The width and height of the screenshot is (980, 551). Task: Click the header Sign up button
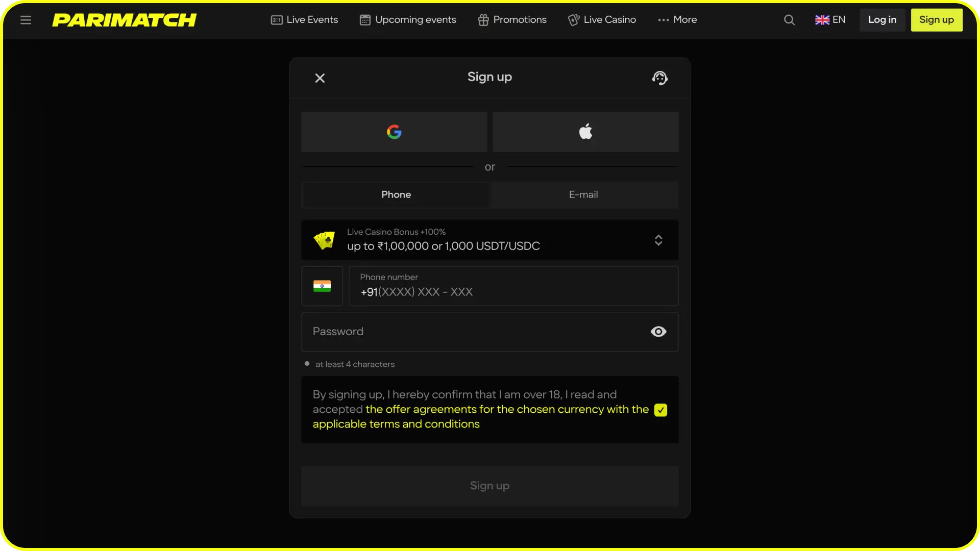pos(937,20)
